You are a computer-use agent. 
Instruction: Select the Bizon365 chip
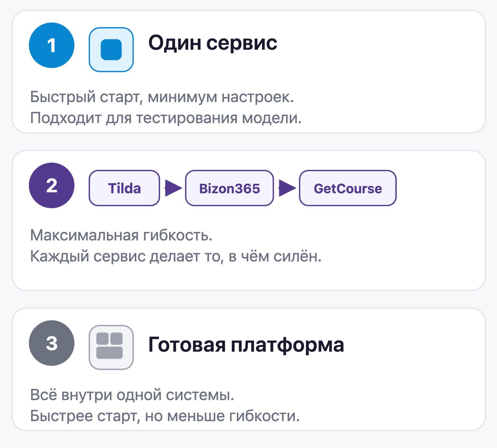click(229, 188)
